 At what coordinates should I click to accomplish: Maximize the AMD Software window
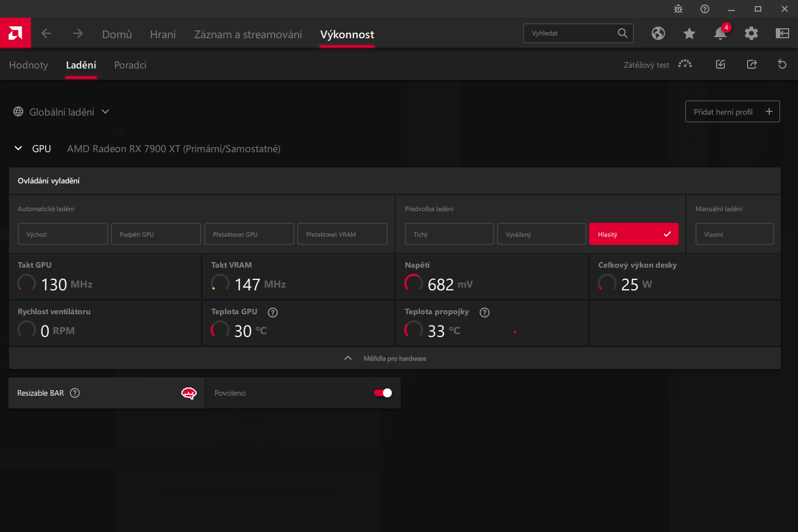click(758, 9)
